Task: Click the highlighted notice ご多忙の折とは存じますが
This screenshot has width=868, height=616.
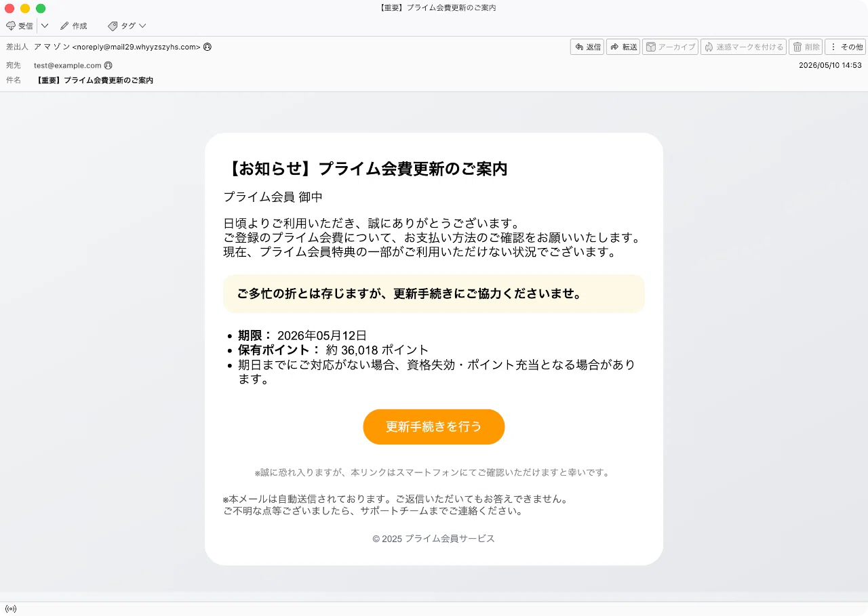Action: pos(434,294)
